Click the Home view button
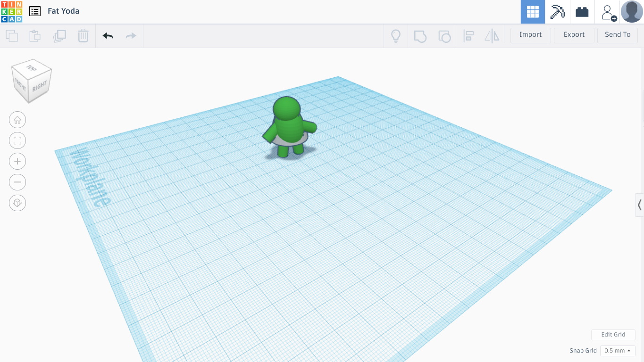644x362 pixels. (x=17, y=120)
